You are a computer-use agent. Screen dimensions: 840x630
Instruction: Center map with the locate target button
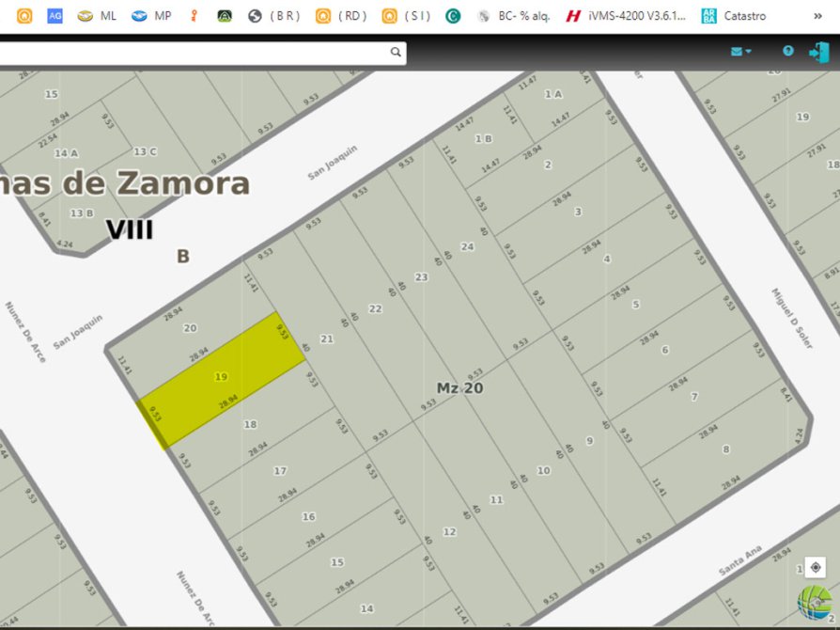click(815, 568)
